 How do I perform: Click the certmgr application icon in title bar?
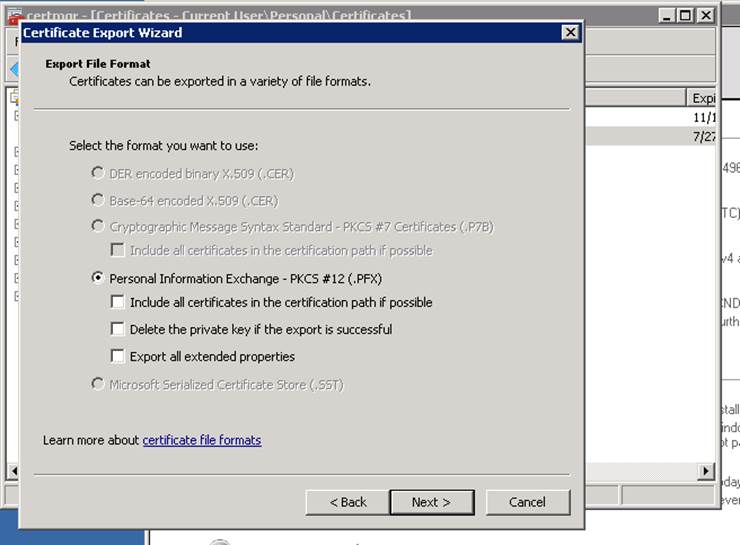(x=14, y=15)
